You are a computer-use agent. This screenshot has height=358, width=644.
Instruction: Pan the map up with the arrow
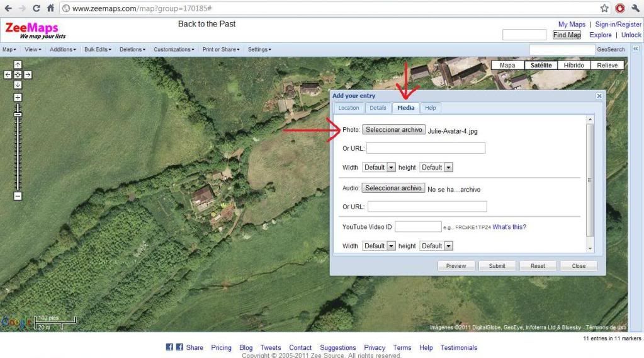coord(18,64)
